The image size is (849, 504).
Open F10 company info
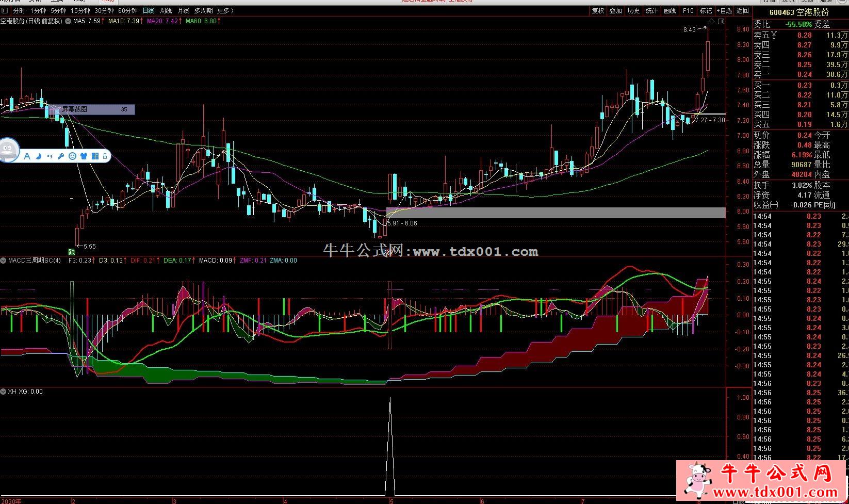coord(688,10)
